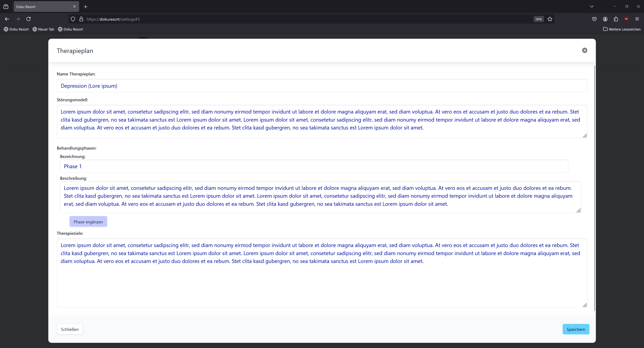644x348 pixels.
Task: Close the Therapieplan dialog with the X icon
Action: 584,50
